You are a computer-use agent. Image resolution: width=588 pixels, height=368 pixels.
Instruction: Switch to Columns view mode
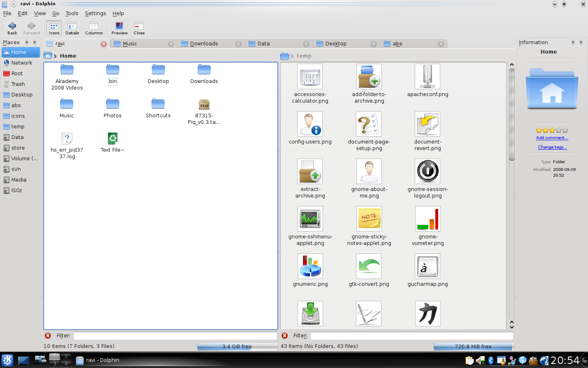[x=94, y=28]
